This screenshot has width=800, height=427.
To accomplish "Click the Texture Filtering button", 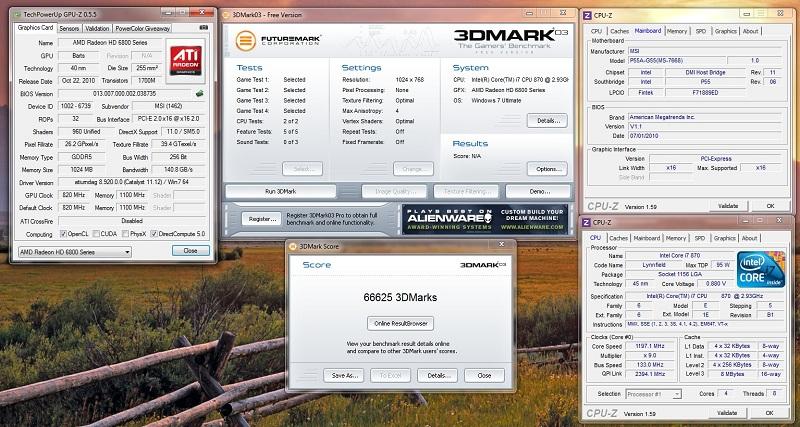I will coord(466,191).
